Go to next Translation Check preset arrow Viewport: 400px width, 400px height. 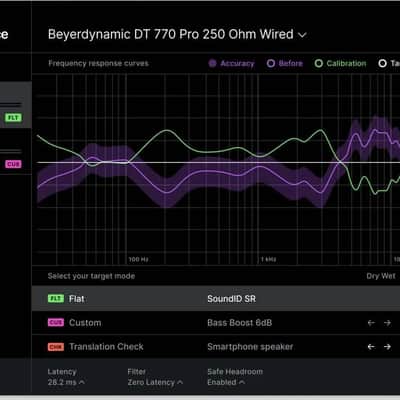[387, 347]
